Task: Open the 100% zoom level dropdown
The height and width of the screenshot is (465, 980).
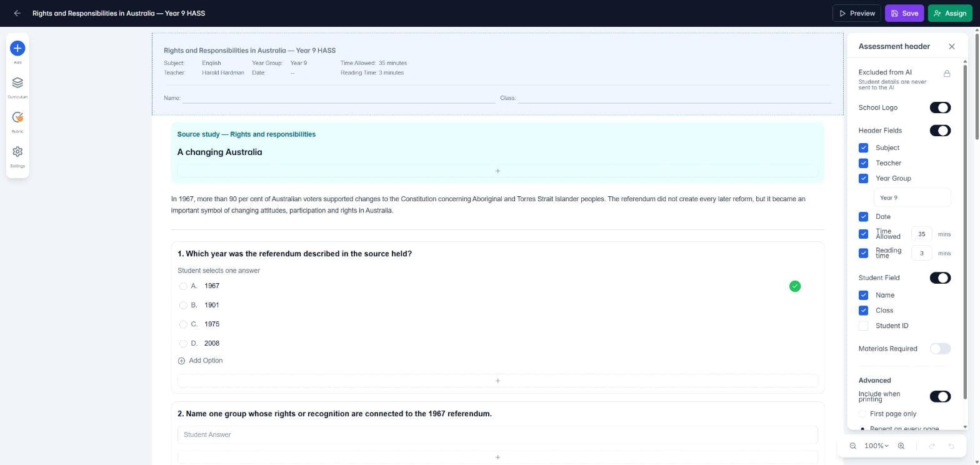Action: (x=876, y=446)
